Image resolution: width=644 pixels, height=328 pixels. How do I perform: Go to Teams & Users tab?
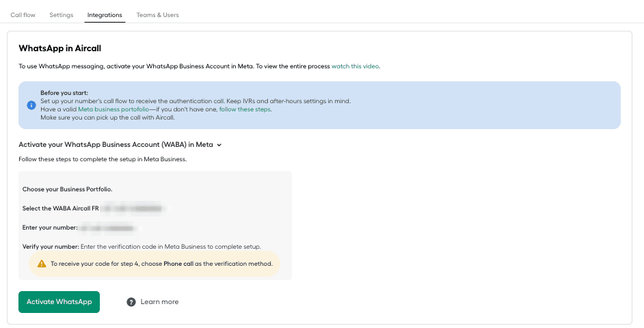(x=158, y=15)
